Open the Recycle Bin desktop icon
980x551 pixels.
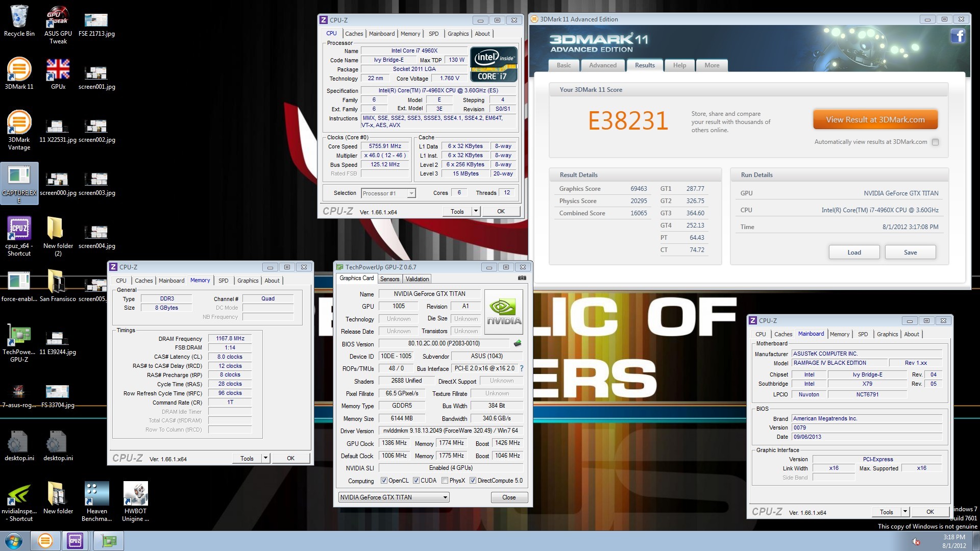pyautogui.click(x=19, y=20)
